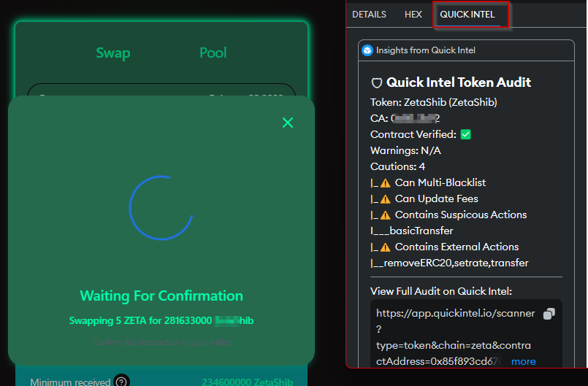Click the Contract Verified green checkmark
This screenshot has width=588, height=386.
(466, 134)
